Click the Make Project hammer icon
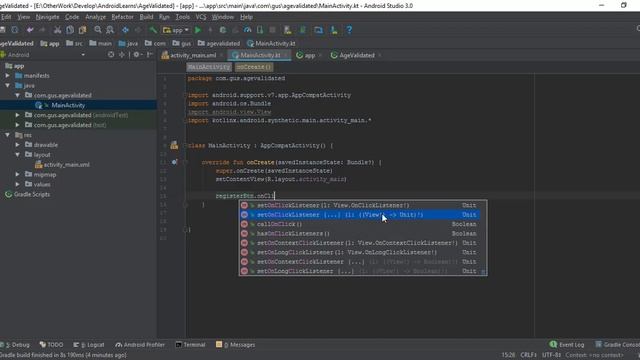Screen dimensions: 640x360 pyautogui.click(x=153, y=30)
